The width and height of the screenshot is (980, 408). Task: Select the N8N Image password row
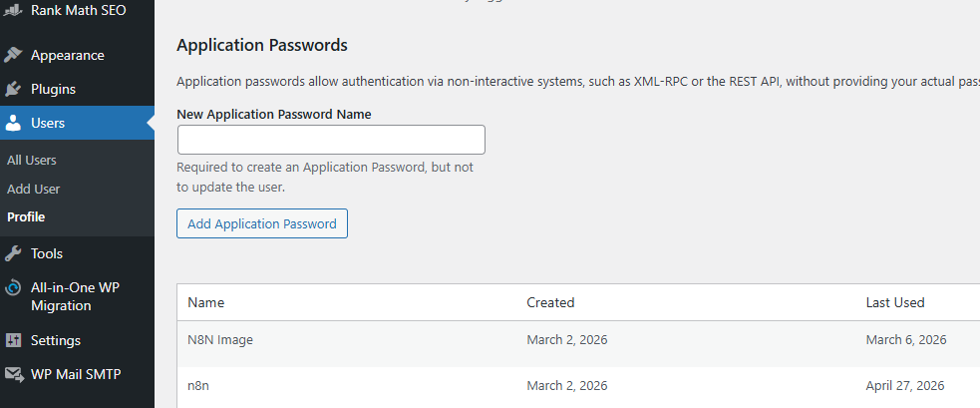pyautogui.click(x=220, y=340)
